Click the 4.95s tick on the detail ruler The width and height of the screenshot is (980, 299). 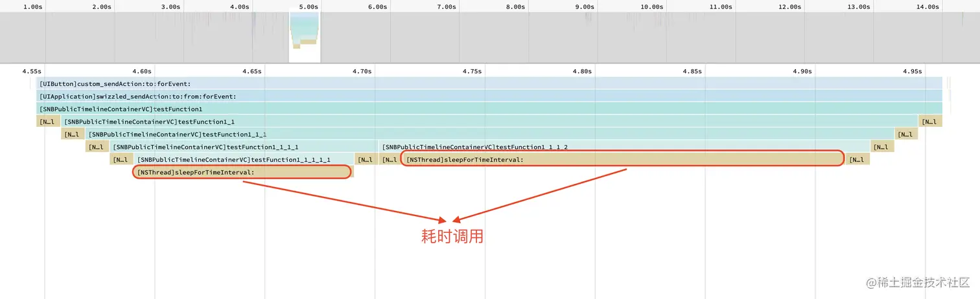(913, 71)
